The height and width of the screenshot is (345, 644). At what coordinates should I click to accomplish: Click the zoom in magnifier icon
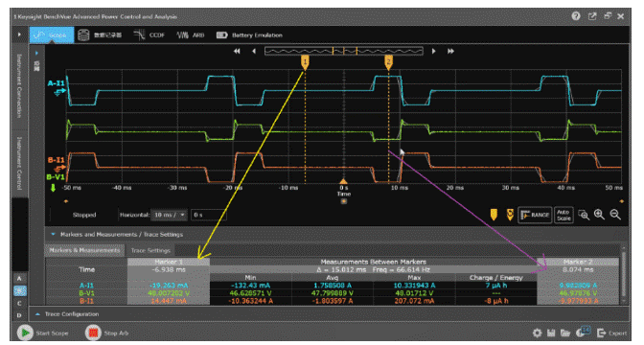pyautogui.click(x=599, y=215)
